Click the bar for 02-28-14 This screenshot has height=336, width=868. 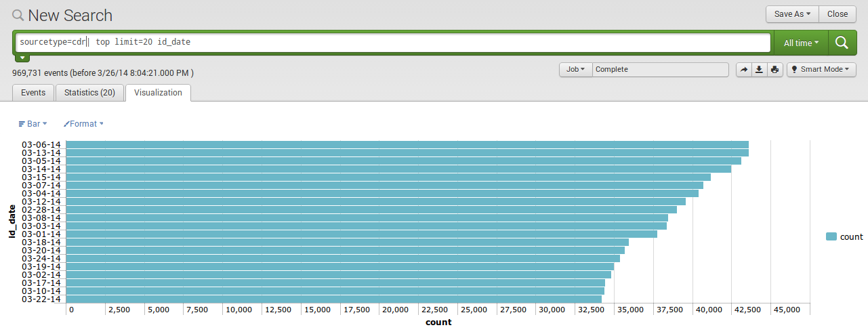(x=371, y=209)
